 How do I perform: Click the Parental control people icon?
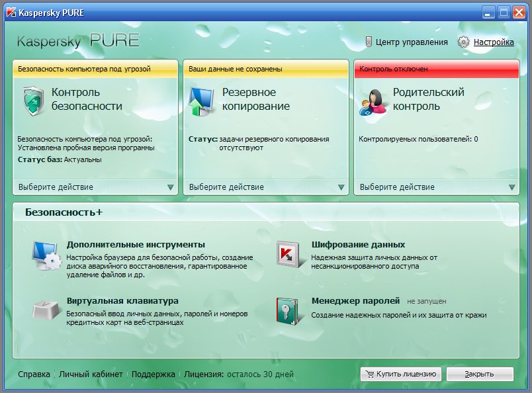pyautogui.click(x=373, y=102)
